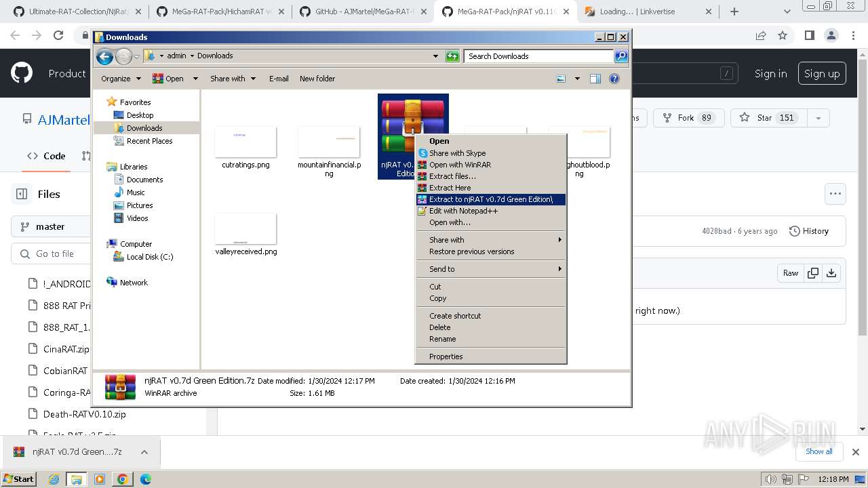
Task: Choose Cut in context menu
Action: point(491,287)
